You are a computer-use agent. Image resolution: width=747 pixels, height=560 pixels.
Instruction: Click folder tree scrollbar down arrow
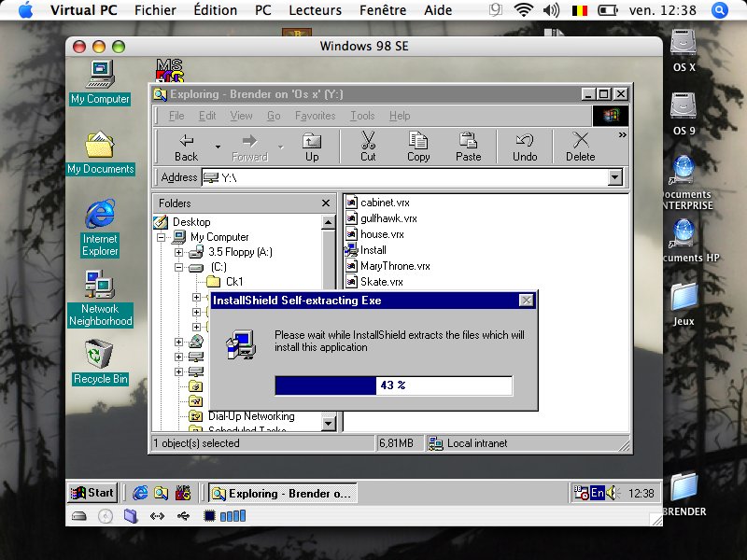tap(329, 424)
